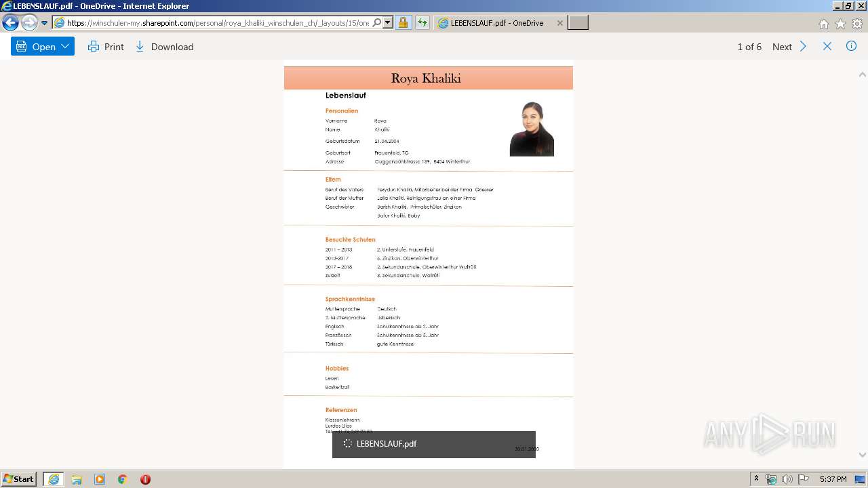Open the Favorites star icon

840,24
